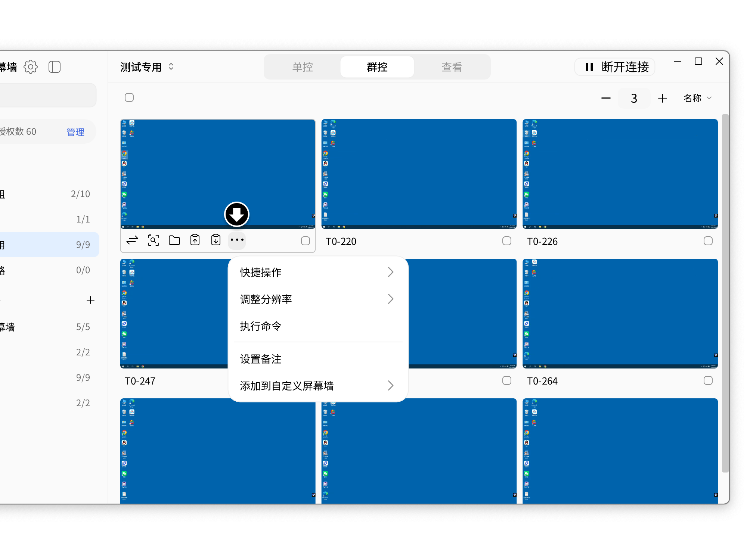Screen dimensions: 747x560
Task: Check the checkbox beside T0-226
Action: coord(708,241)
